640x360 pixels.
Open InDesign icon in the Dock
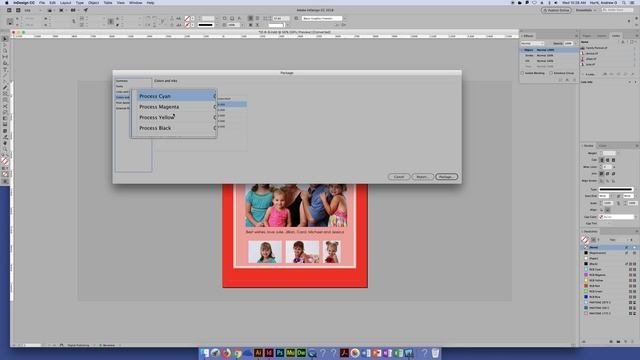[x=269, y=353]
